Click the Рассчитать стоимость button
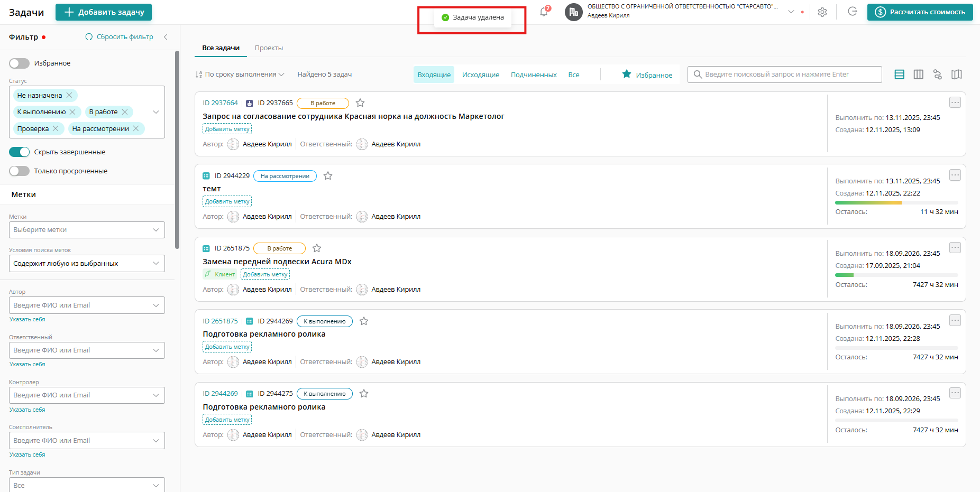 click(x=920, y=12)
